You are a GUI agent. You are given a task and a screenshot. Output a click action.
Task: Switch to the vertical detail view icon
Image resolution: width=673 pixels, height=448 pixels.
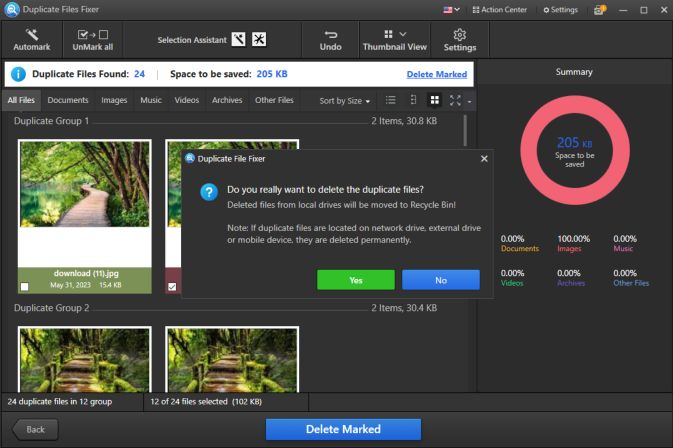(413, 100)
